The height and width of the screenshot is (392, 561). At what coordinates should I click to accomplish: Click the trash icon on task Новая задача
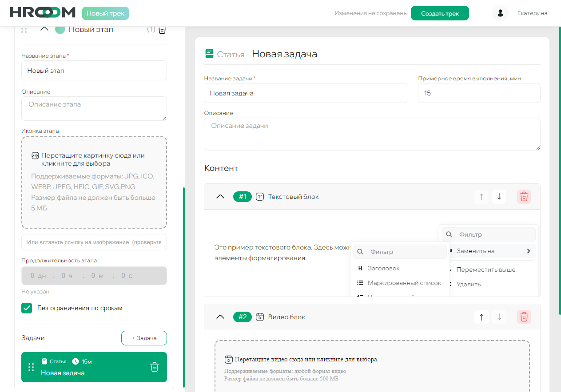[x=154, y=367]
